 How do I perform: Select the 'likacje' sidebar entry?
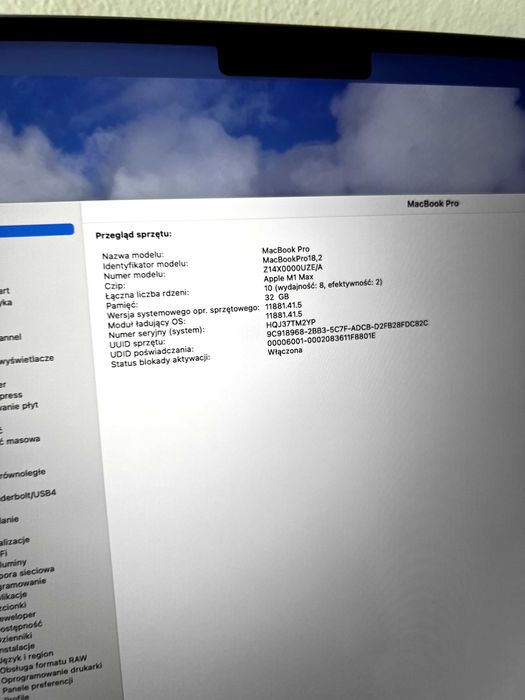click(14, 595)
